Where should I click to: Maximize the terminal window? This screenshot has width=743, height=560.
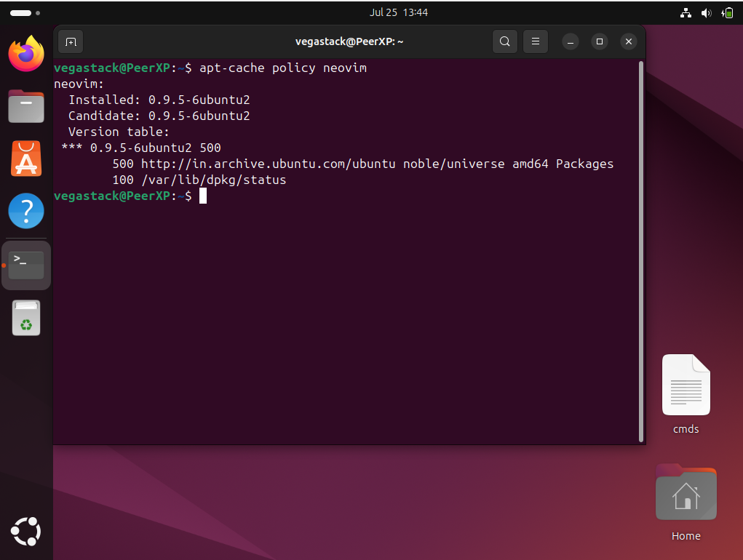[600, 41]
